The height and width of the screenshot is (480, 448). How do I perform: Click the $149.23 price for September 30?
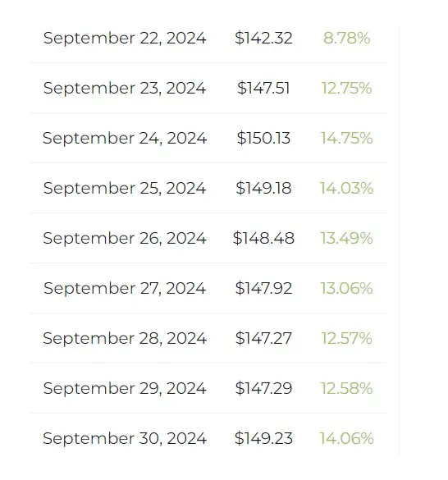[x=263, y=438]
